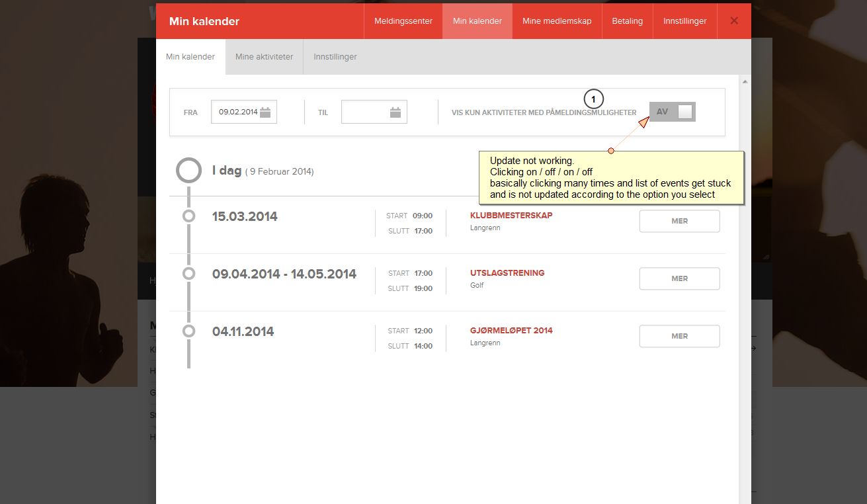Click the end time 14:00 for Gjørmeløpet 2014

423,347
